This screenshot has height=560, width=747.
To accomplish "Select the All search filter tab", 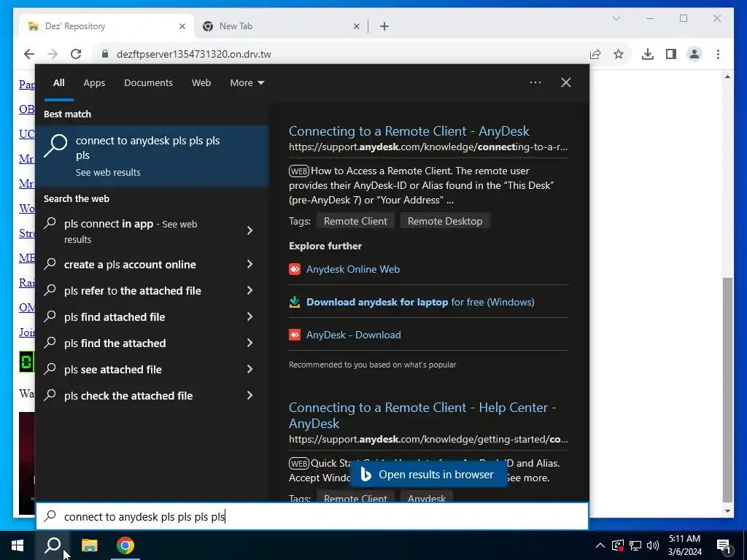I will (x=58, y=83).
